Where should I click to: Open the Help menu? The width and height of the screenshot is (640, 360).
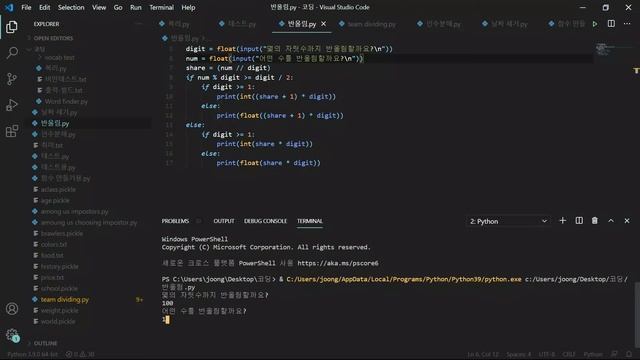(x=188, y=7)
